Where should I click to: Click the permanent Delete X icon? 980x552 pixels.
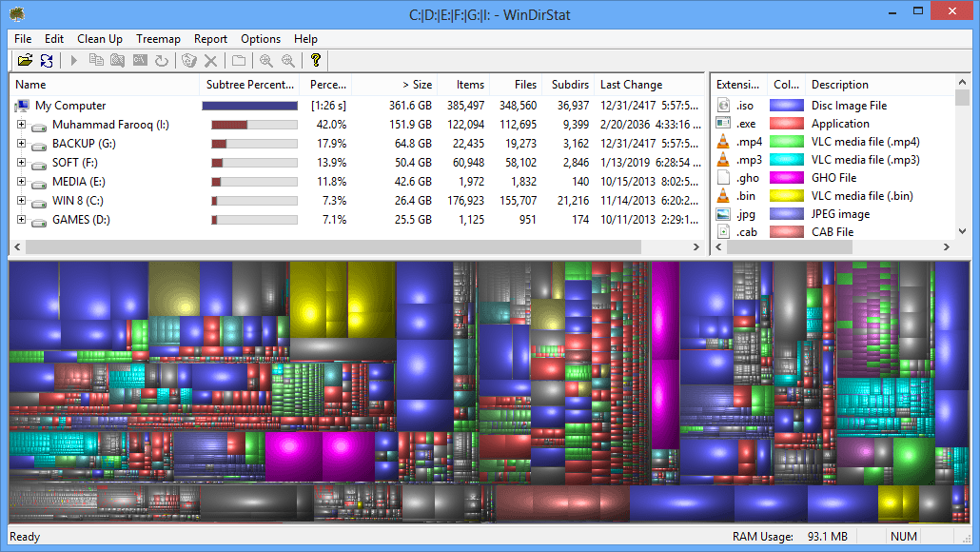click(x=210, y=61)
